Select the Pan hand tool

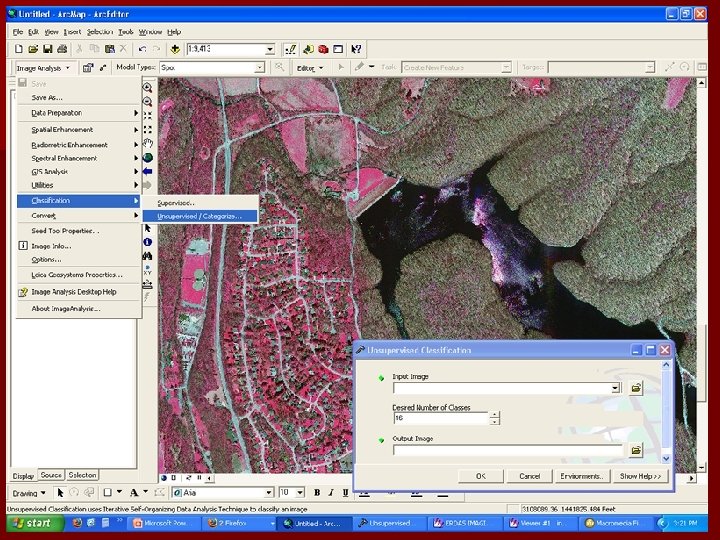(148, 143)
